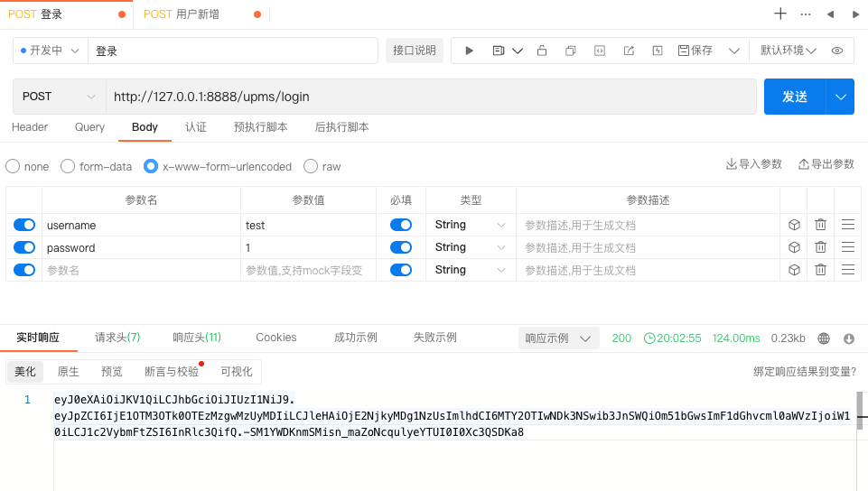
Task: Toggle the required switch for username
Action: (x=400, y=225)
